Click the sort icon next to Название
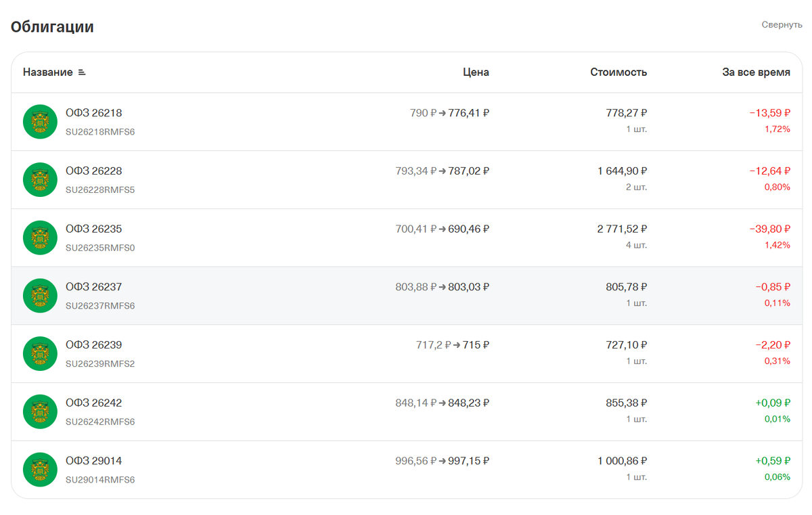The width and height of the screenshot is (812, 515). click(x=82, y=72)
